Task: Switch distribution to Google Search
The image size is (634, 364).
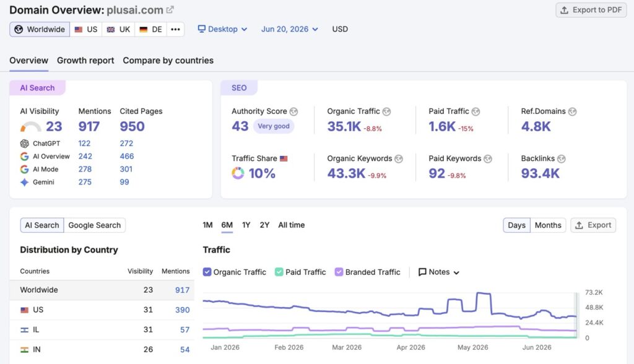Action: click(95, 225)
